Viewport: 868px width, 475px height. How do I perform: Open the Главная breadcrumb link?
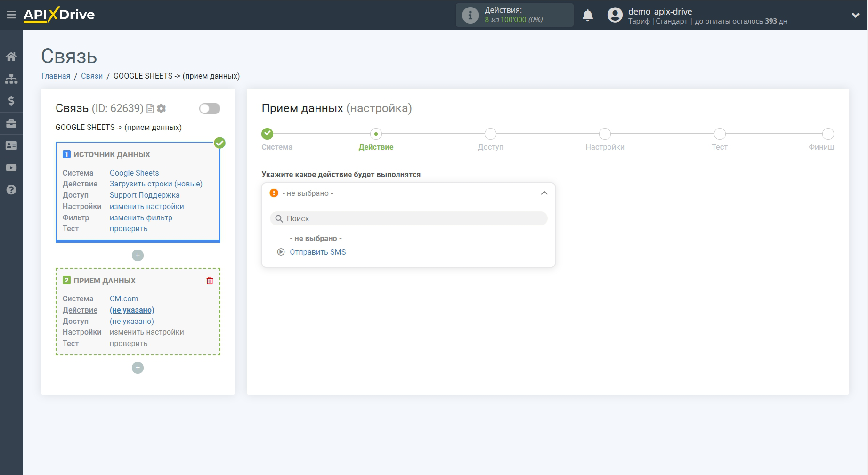coord(56,76)
